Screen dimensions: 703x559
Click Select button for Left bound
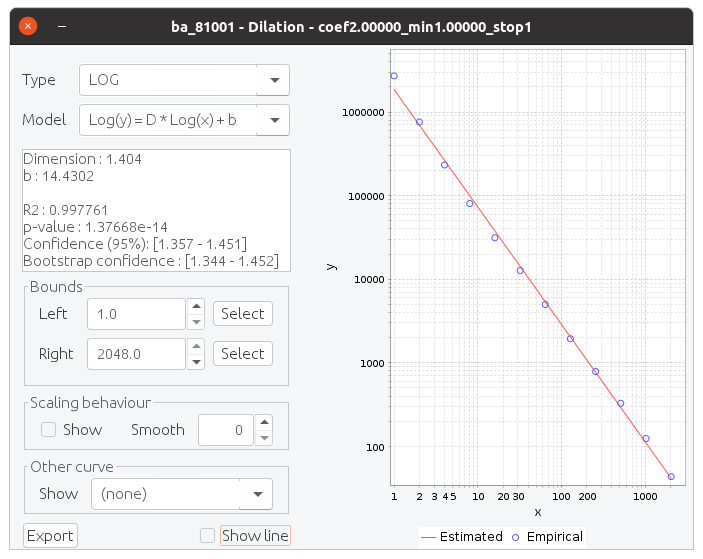tap(242, 314)
